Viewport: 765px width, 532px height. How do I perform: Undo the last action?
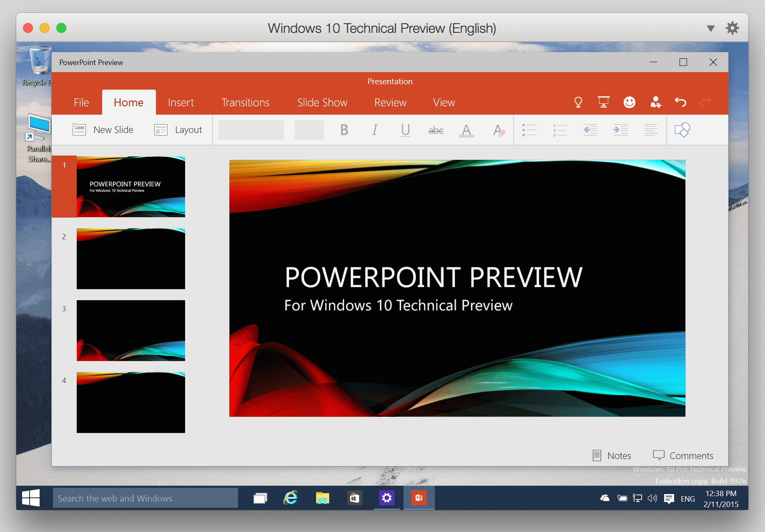[x=680, y=102]
